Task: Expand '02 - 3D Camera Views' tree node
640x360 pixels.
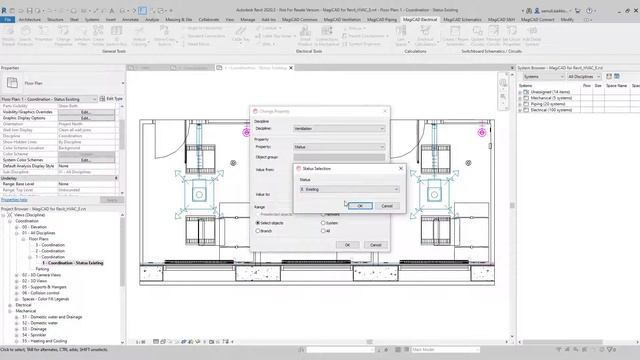Action: tap(17, 275)
